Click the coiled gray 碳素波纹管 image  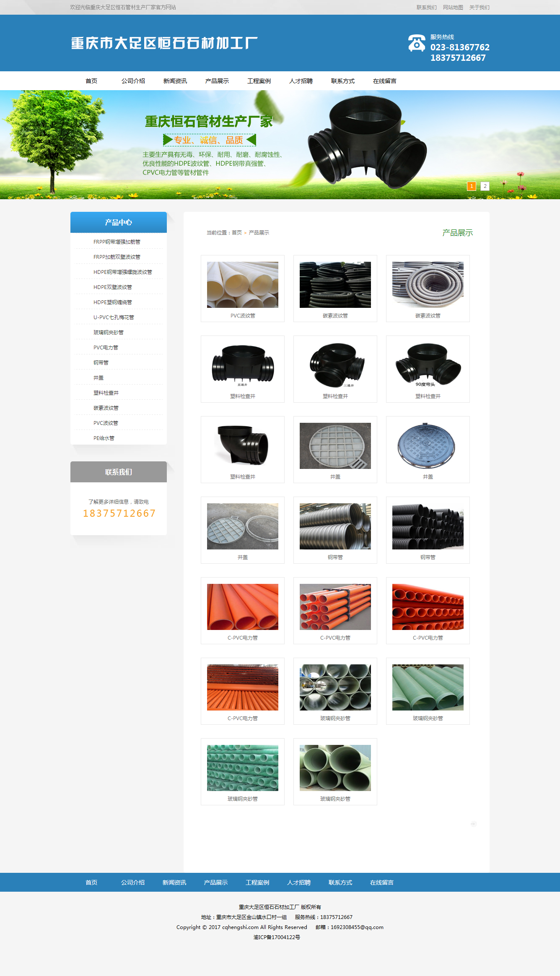[428, 285]
